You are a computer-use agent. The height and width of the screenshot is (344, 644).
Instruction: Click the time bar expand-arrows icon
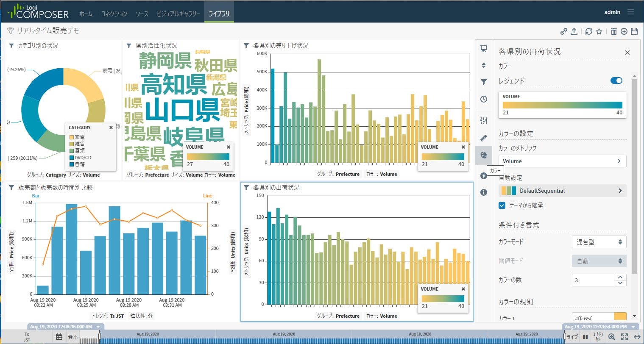[624, 337]
